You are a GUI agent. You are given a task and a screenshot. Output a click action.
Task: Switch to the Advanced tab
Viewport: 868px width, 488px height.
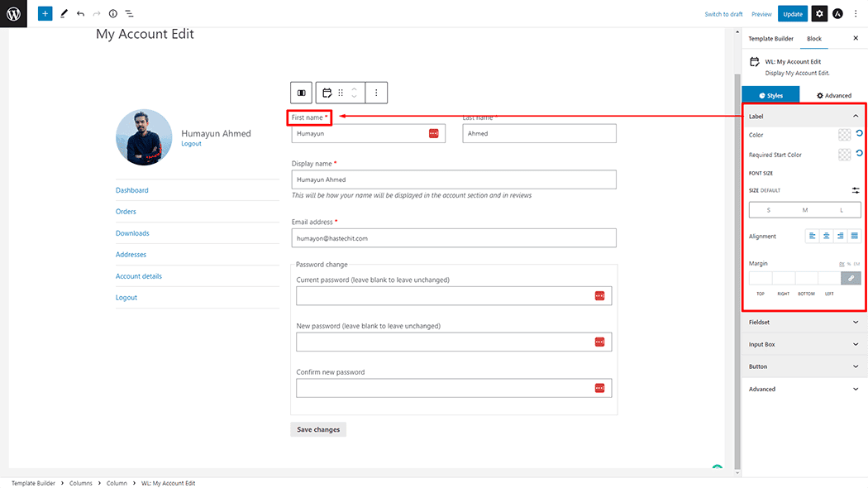click(833, 96)
